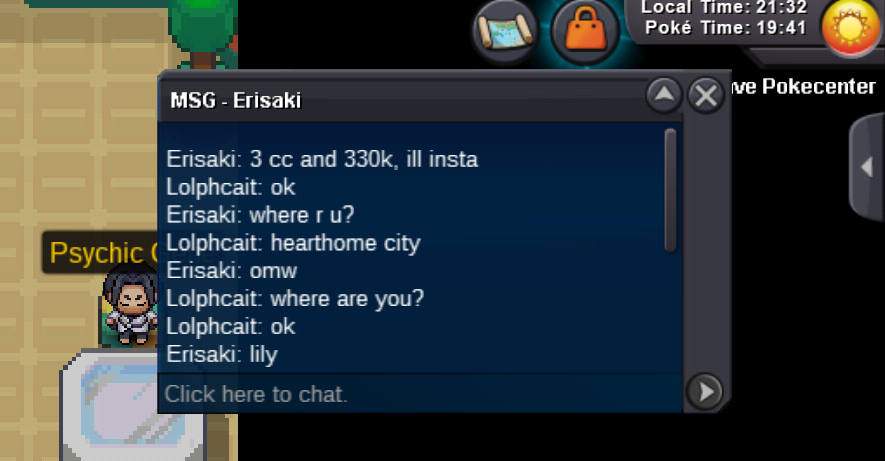Select the MSG - Erisaki title bar
This screenshot has height=461, width=885.
pyautogui.click(x=402, y=99)
